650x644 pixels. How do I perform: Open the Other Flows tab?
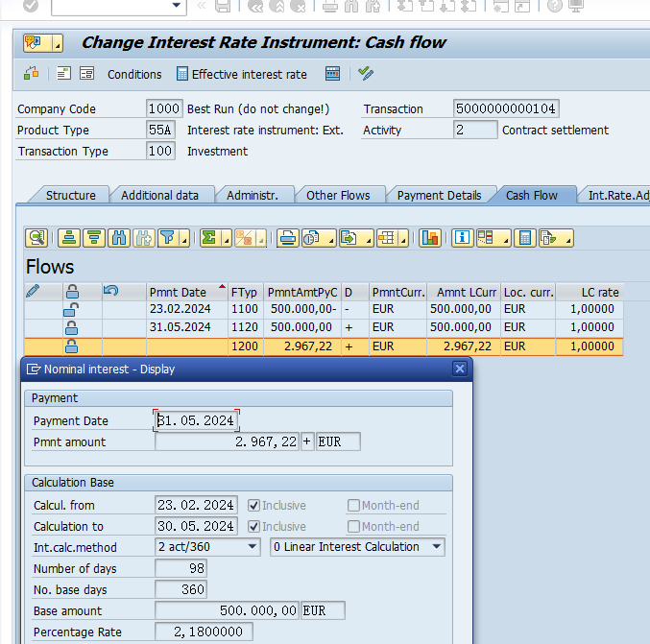(338, 195)
